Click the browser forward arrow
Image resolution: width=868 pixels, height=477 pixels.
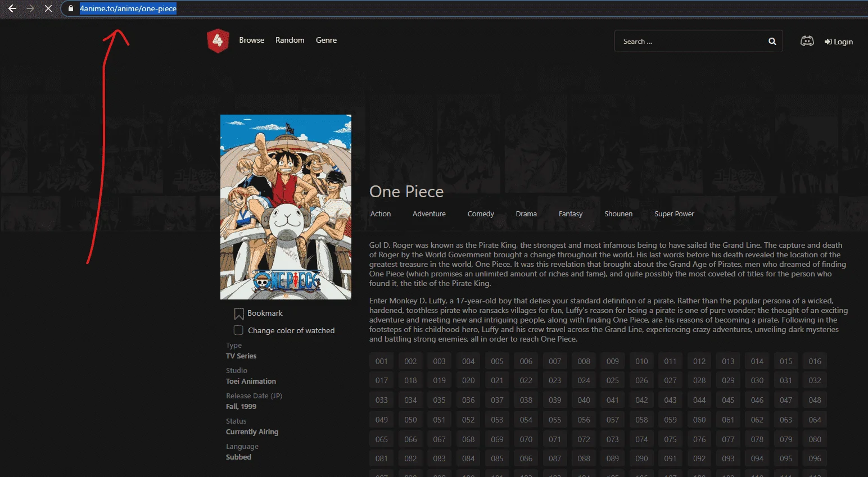pos(30,8)
